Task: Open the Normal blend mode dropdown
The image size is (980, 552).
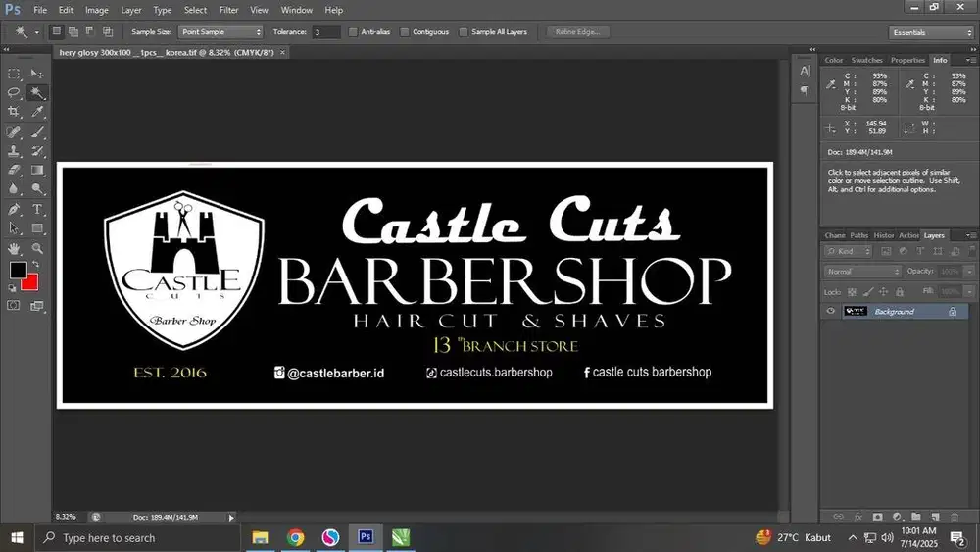Action: (x=862, y=272)
